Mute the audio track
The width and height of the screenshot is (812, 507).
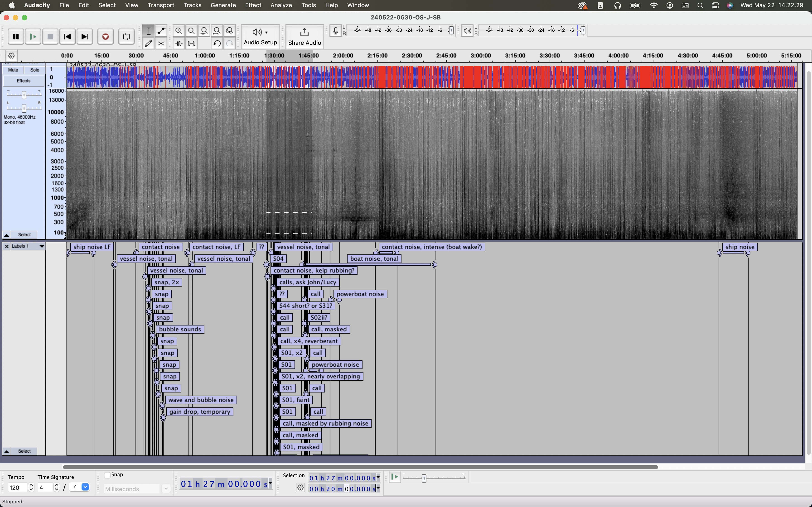click(13, 70)
